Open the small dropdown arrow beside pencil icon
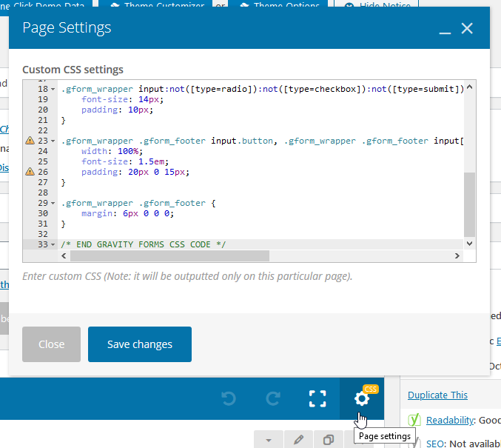Viewport: 501px width, 448px height. point(269,440)
